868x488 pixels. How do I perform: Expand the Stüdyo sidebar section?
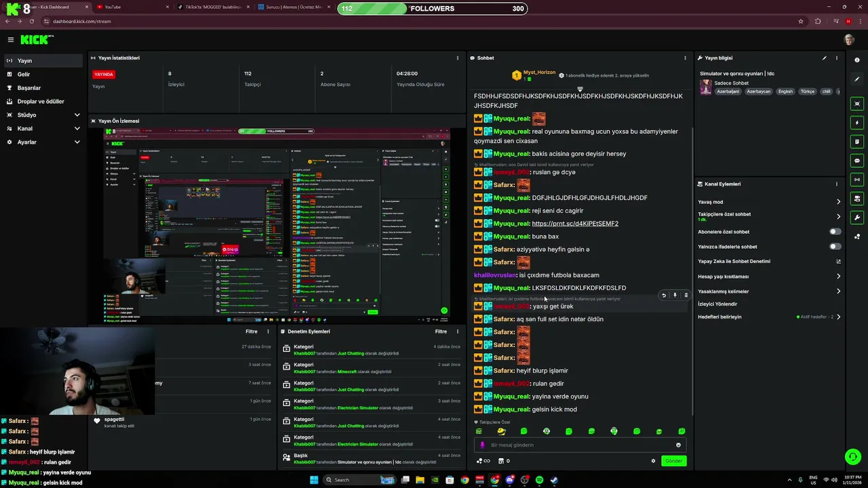pos(42,115)
